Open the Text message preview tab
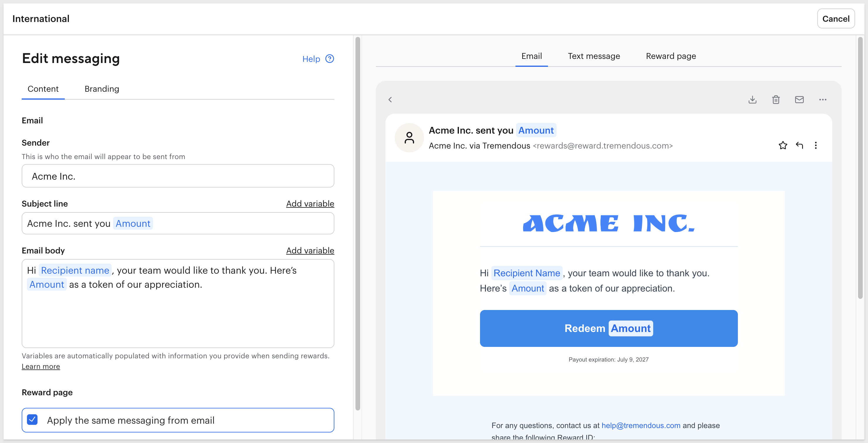 [x=594, y=56]
